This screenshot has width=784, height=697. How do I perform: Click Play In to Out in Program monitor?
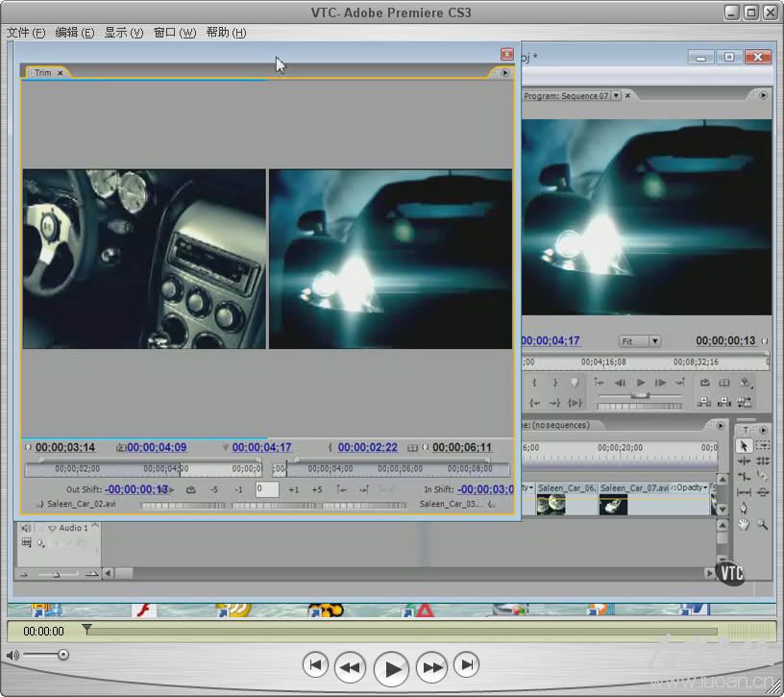(x=575, y=402)
